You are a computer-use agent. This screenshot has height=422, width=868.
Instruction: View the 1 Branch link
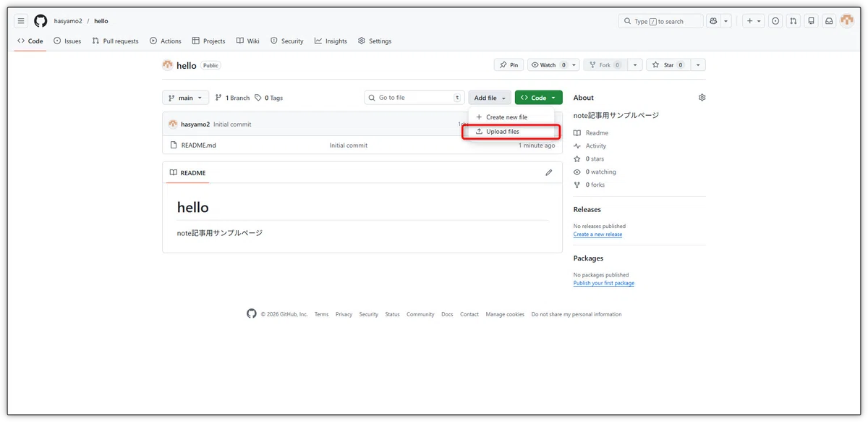[233, 98]
